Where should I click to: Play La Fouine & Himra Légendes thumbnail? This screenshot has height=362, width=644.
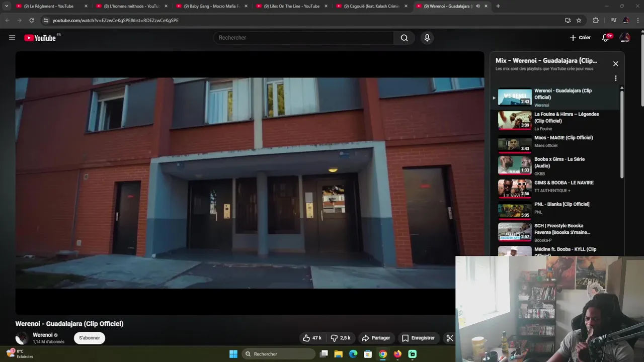[515, 121]
